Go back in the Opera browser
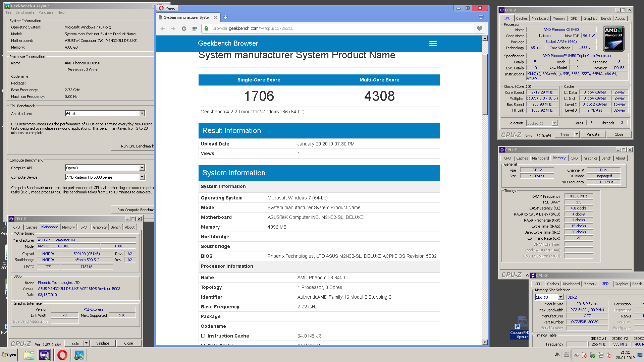Screen dimensions: 644x362 (163, 28)
